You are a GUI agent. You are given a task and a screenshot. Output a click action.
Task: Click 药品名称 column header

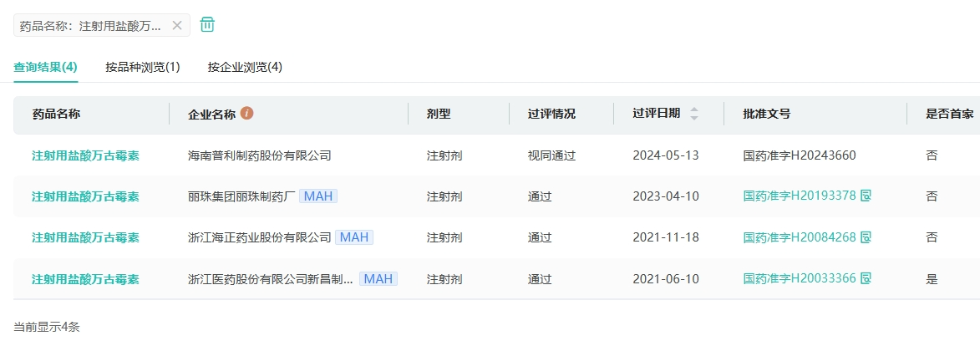(56, 114)
